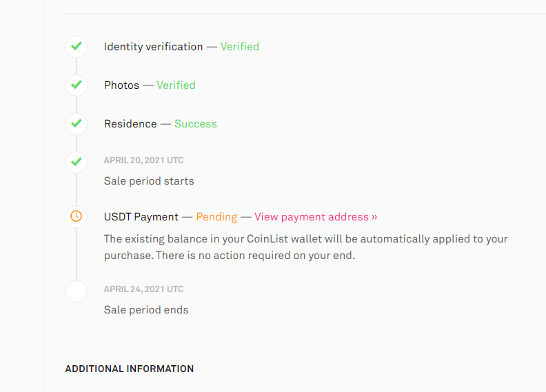This screenshot has height=392, width=546.
Task: Click the green Verified status beside Identity verification
Action: click(x=240, y=47)
